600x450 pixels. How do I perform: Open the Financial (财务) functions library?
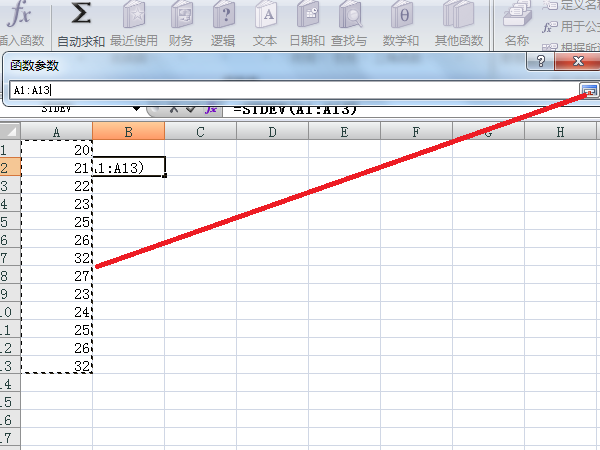[x=181, y=16]
